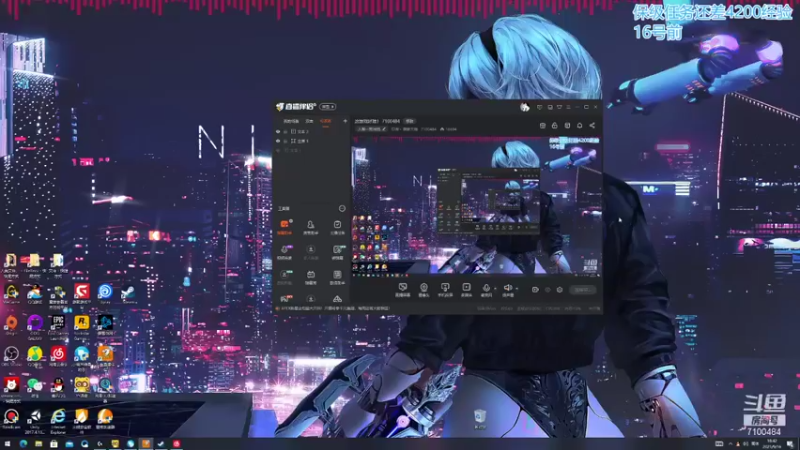Click the edit button beside room number 7100484
This screenshot has width=800, height=450.
point(410,121)
